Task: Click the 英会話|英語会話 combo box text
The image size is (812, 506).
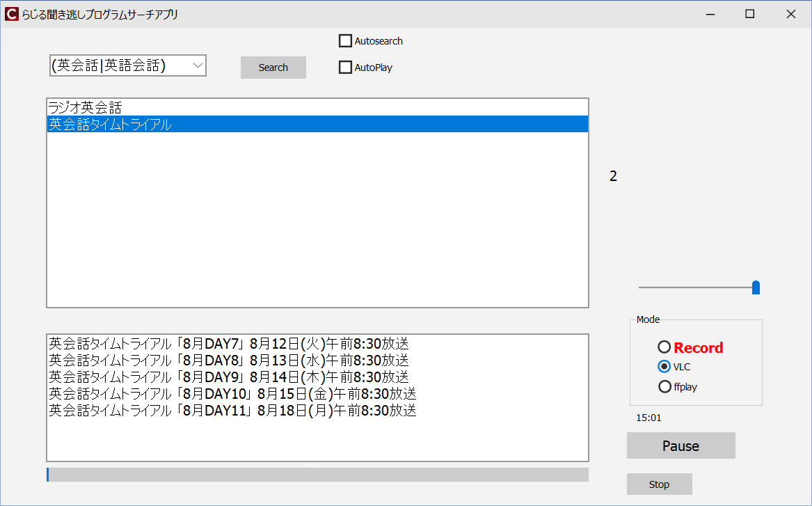Action: 111,65
